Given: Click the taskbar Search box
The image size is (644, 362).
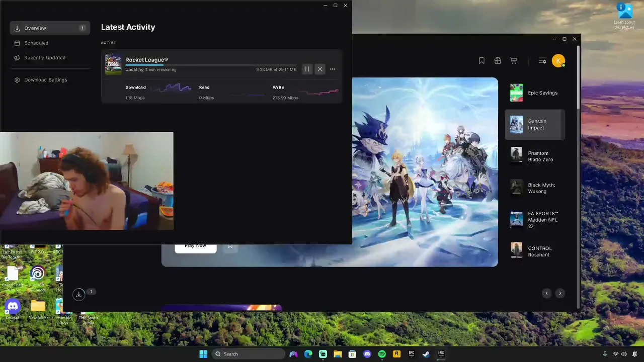Looking at the screenshot, I should (249, 354).
